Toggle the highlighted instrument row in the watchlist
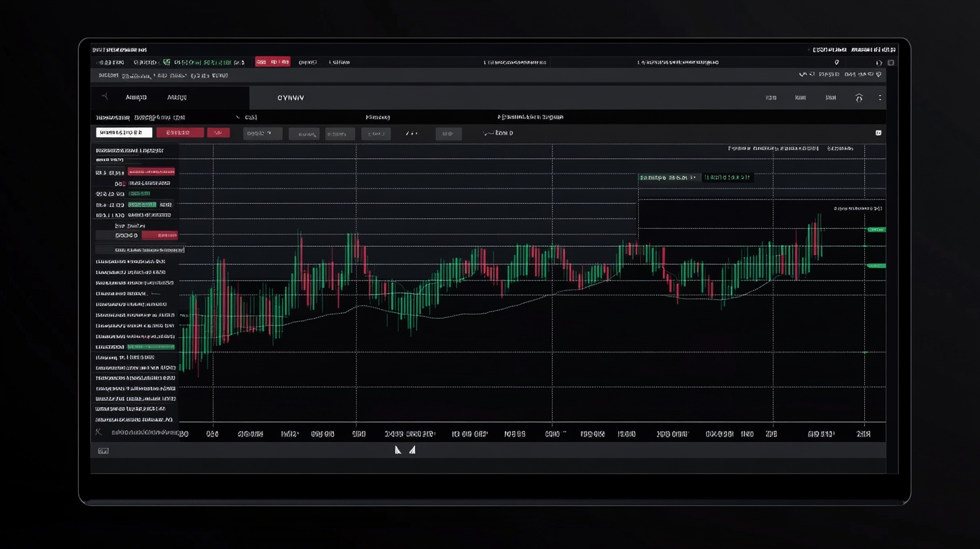Screen dimensions: 980x549 [151, 346]
